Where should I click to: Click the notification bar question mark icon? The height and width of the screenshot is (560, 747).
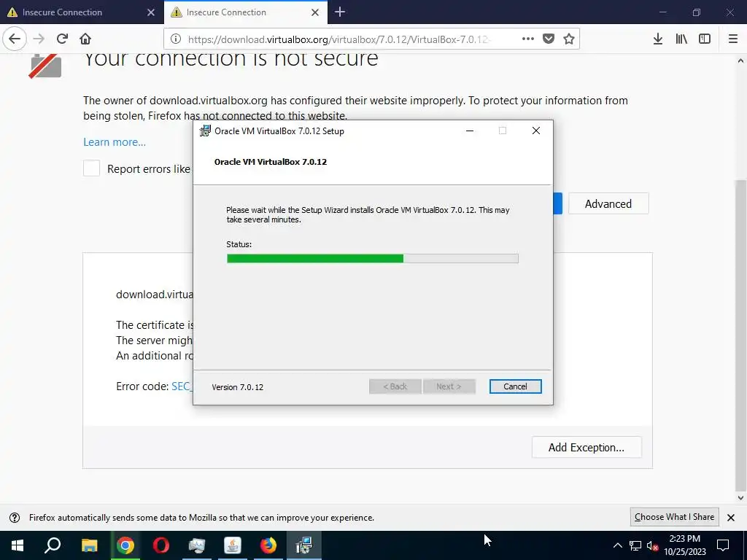[x=15, y=518]
